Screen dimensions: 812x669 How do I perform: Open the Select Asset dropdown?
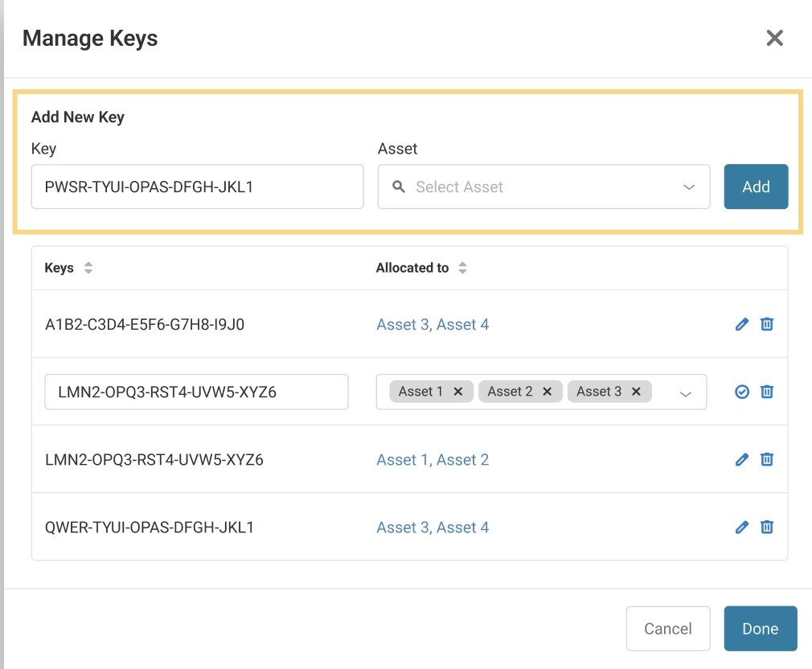click(688, 187)
